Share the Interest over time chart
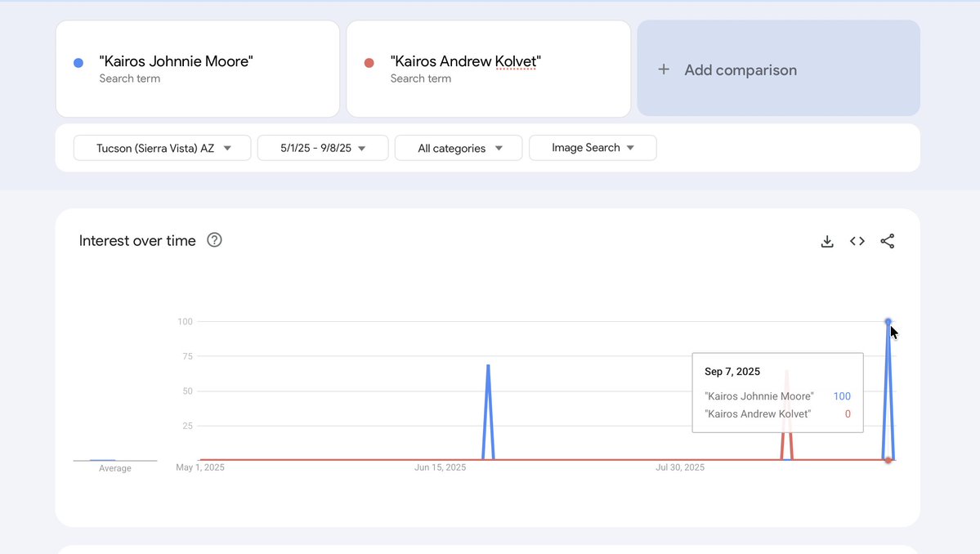The width and height of the screenshot is (980, 554). [x=887, y=241]
